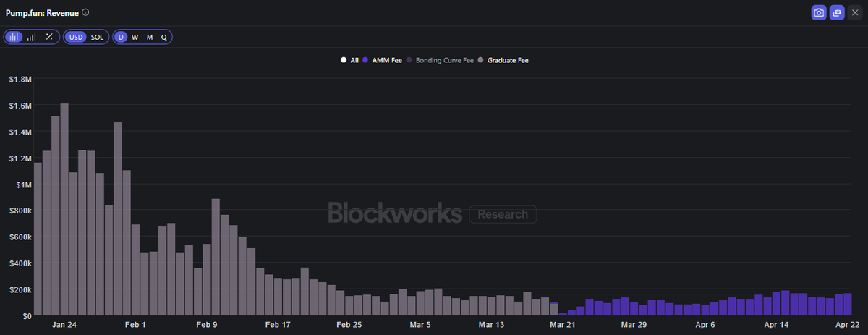Viewport: 868px width, 335px height.
Task: Switch currency to SOL
Action: [x=97, y=37]
